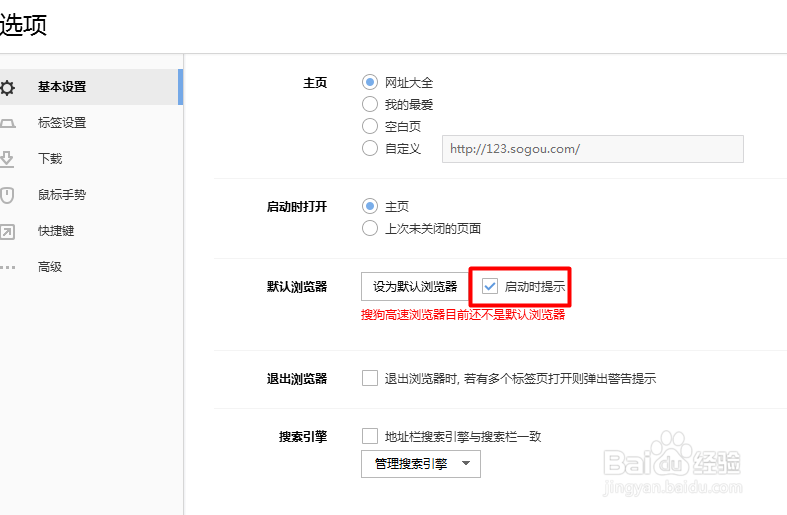Click the 默认浏览器 section label

[x=297, y=287]
